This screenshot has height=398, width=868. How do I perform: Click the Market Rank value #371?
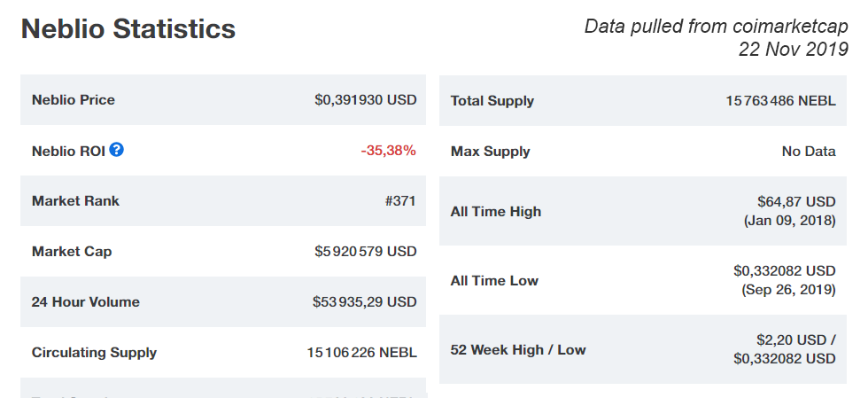click(400, 200)
